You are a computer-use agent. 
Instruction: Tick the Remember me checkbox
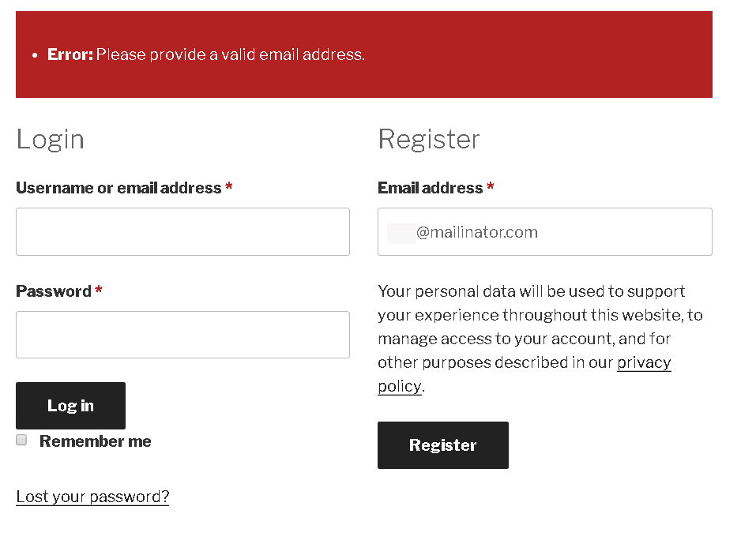coord(21,440)
